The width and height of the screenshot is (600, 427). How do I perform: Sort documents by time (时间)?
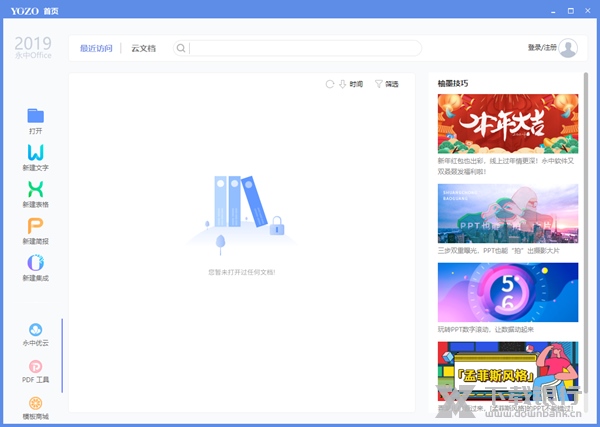[351, 84]
